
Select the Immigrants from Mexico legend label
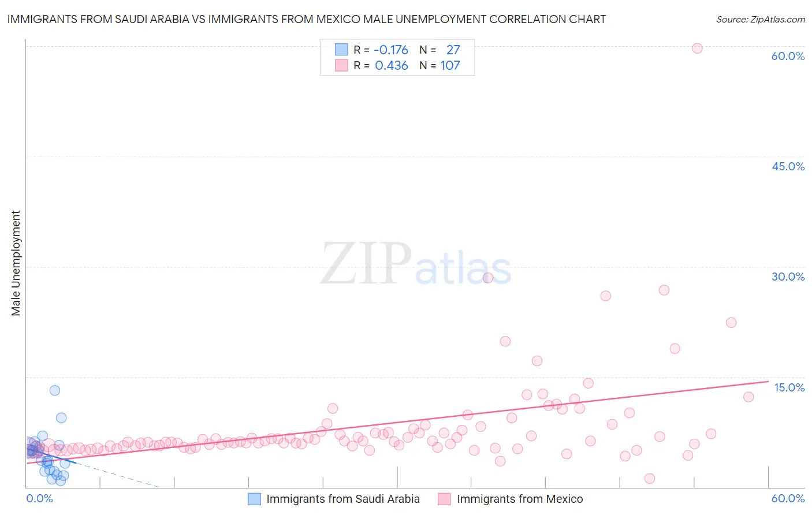(x=520, y=499)
